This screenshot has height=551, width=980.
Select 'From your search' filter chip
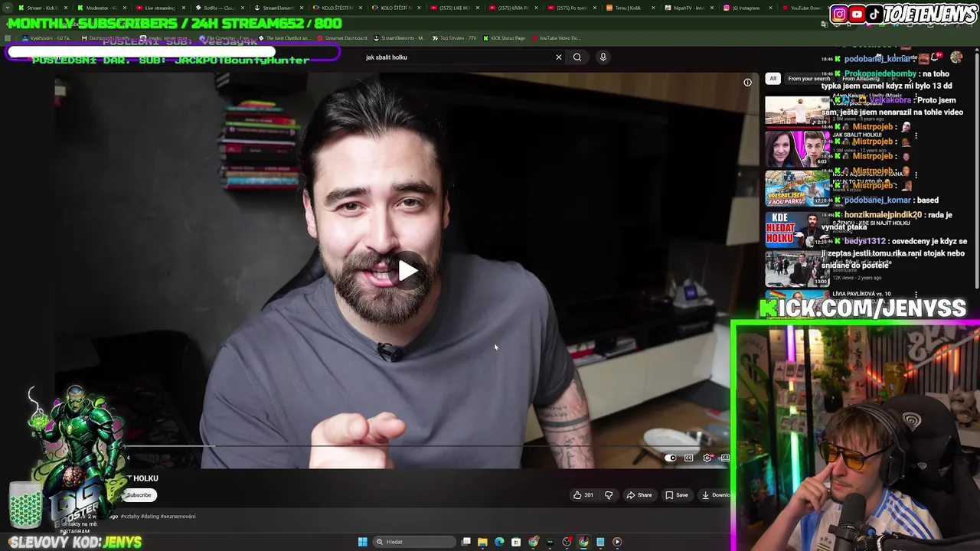[808, 78]
